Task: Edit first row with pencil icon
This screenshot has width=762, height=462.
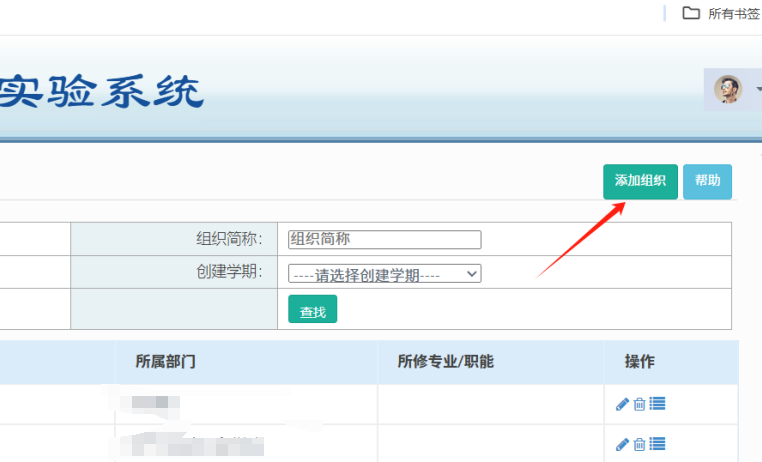Action: tap(622, 404)
